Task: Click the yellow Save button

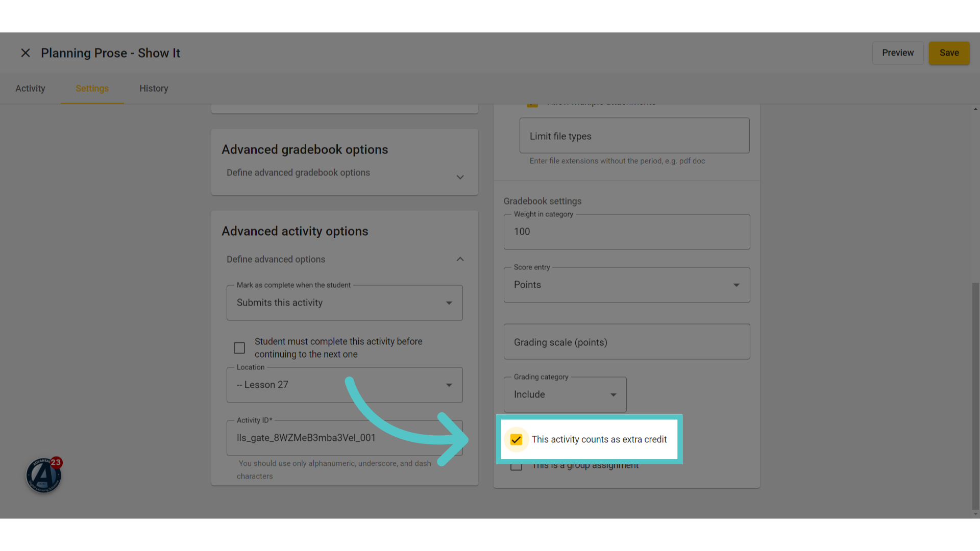Action: [949, 53]
